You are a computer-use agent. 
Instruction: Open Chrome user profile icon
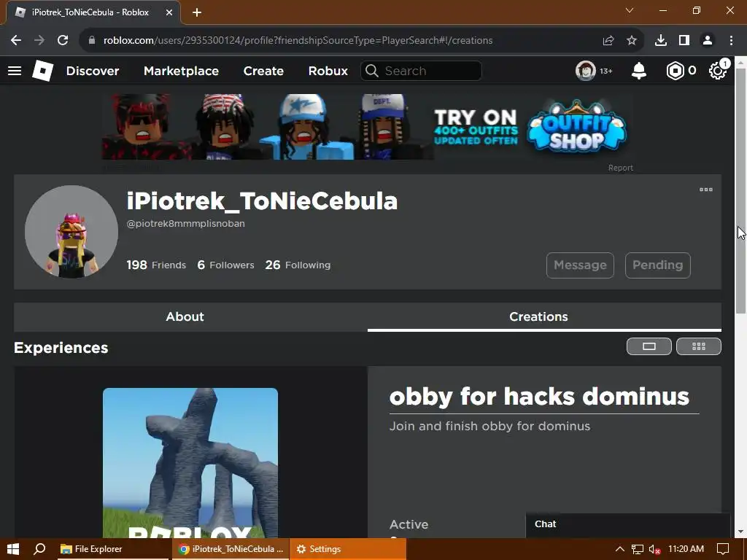click(708, 41)
